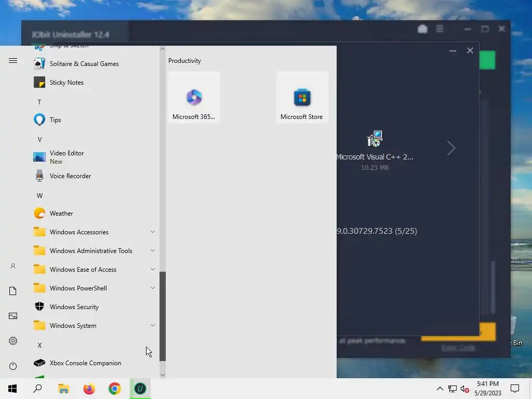
Task: Jump to letter T section header
Action: pyautogui.click(x=39, y=102)
